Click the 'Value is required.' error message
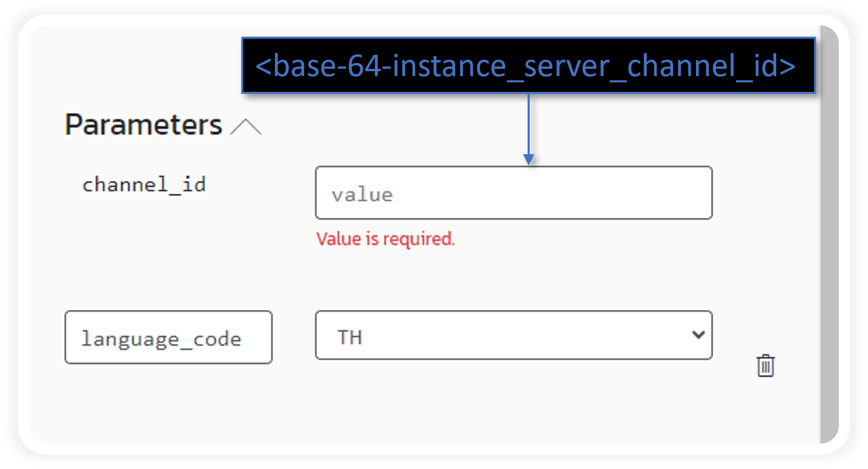868x469 pixels. coord(385,239)
